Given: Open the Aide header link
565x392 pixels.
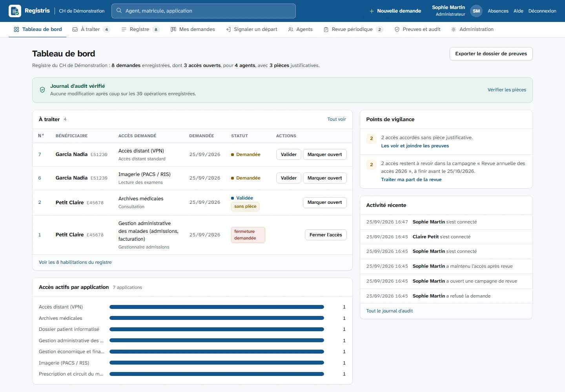Looking at the screenshot, I should (x=518, y=11).
